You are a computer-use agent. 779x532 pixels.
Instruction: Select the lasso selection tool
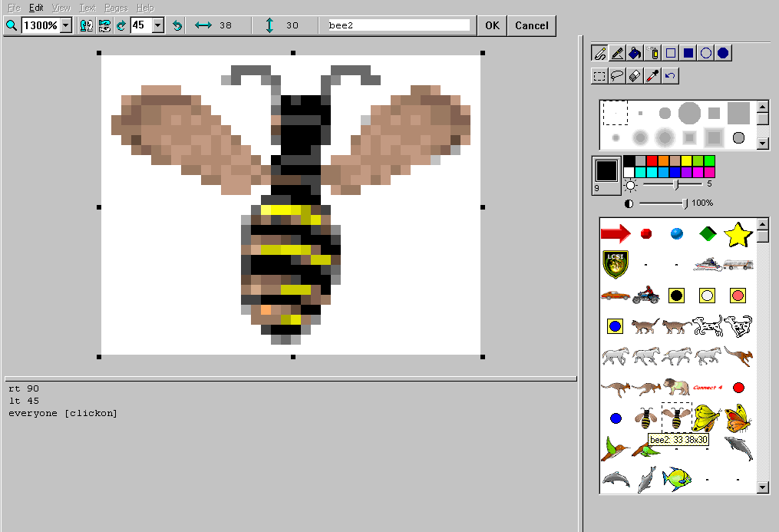click(x=617, y=75)
